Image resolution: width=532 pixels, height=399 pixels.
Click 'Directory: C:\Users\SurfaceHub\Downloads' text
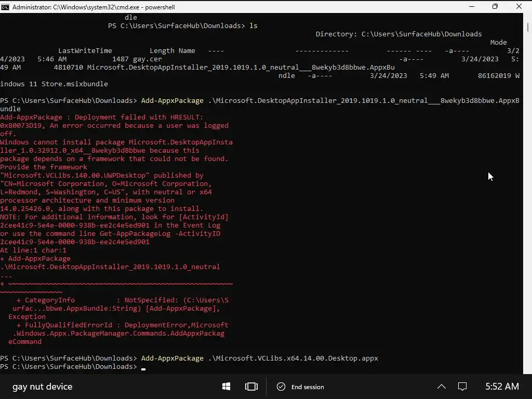coord(398,34)
